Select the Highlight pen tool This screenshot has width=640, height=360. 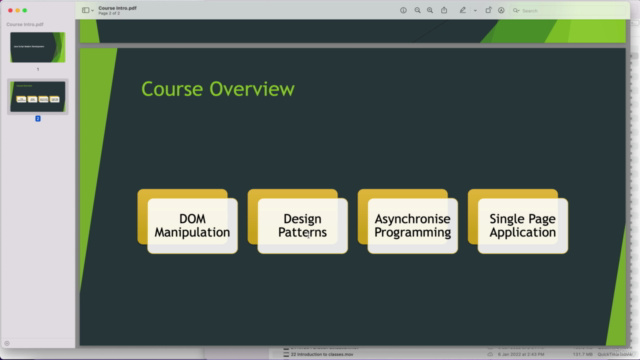coord(462,10)
